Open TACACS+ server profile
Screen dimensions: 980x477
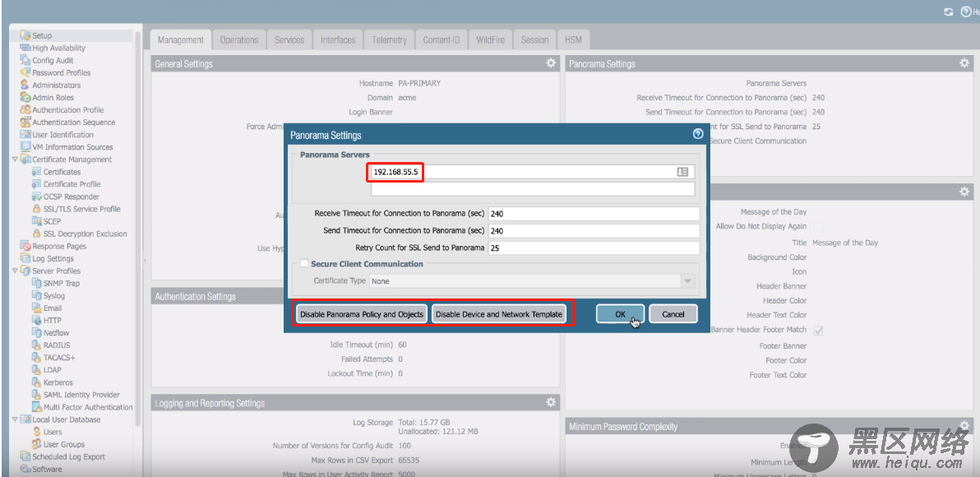pyautogui.click(x=59, y=358)
